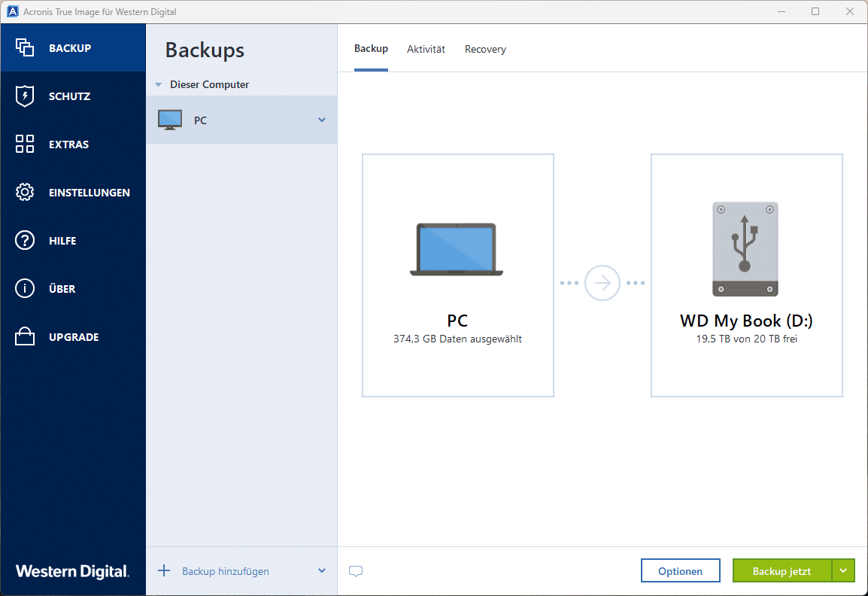
Task: Open the Backup jetzt dropdown arrow
Action: pos(843,571)
